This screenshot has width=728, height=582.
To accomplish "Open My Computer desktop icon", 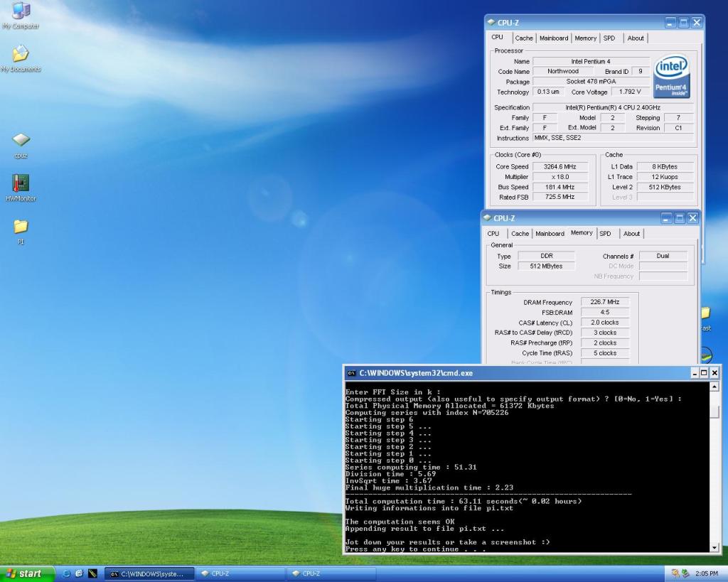I will point(21,16).
